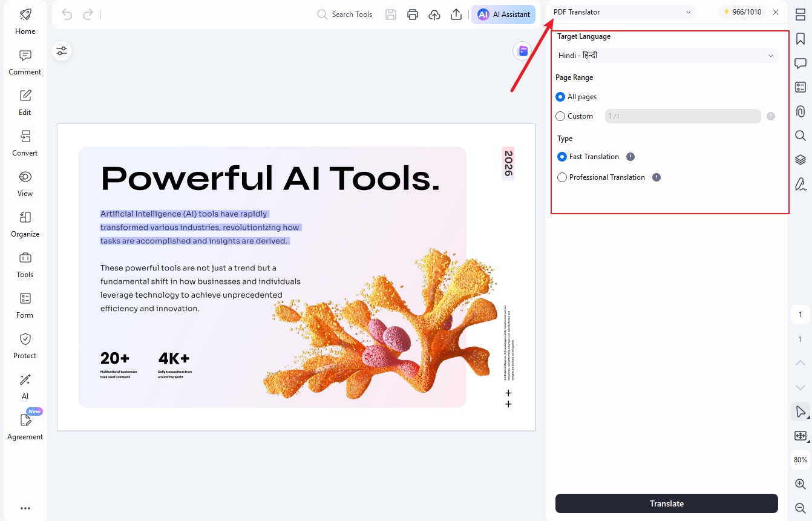Choose the select cursor tool
Screen dimensions: 812x521
801,411
